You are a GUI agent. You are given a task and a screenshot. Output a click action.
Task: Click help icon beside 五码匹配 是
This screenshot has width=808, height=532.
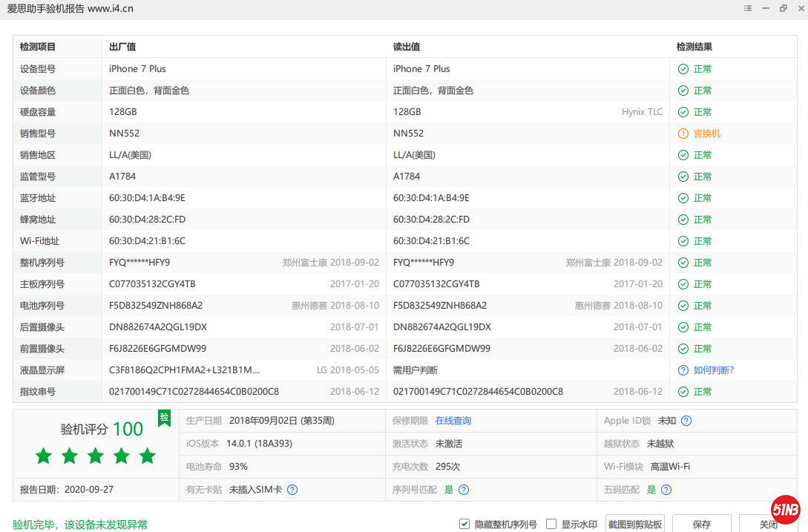[x=666, y=490]
